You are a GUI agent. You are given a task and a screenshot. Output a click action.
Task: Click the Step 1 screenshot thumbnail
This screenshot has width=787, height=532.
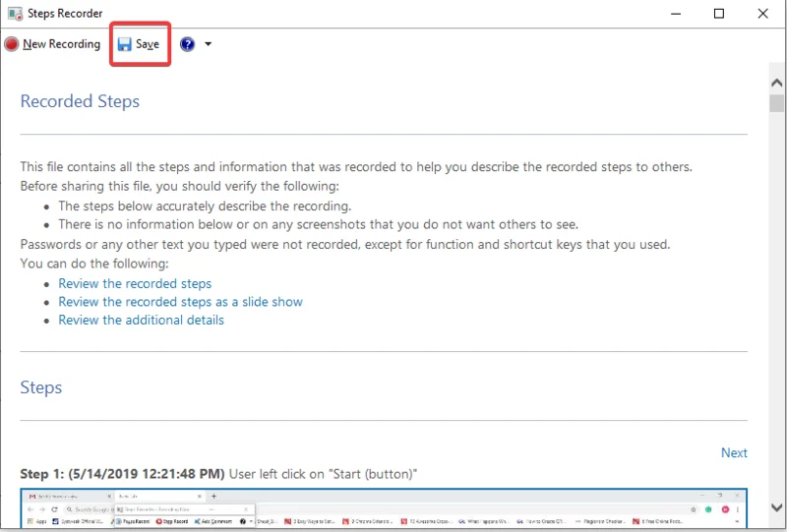pyautogui.click(x=384, y=508)
